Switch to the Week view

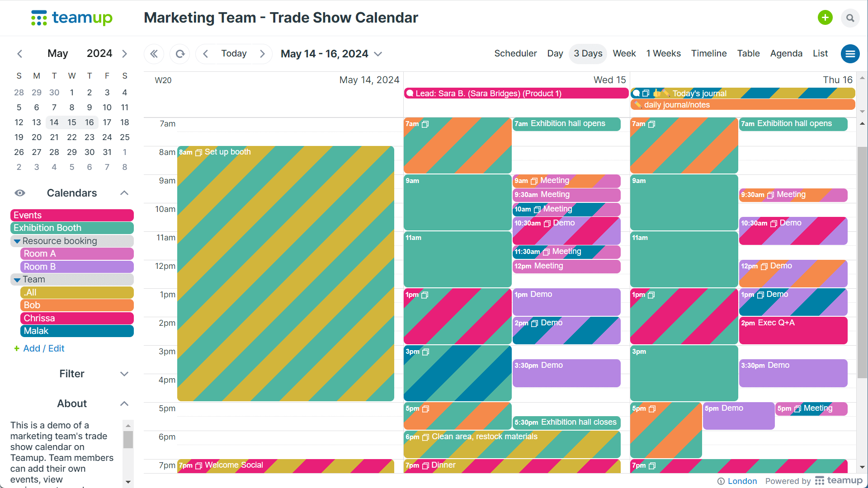pyautogui.click(x=624, y=53)
